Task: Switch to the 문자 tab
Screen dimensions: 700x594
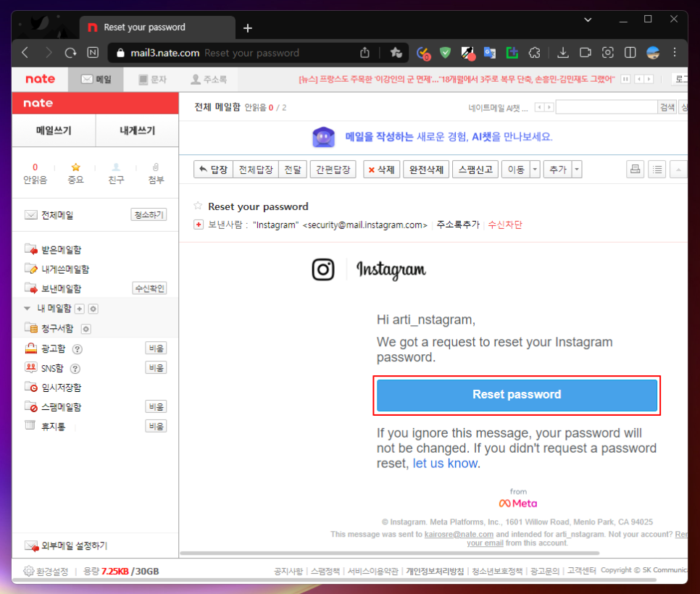Action: pos(152,80)
